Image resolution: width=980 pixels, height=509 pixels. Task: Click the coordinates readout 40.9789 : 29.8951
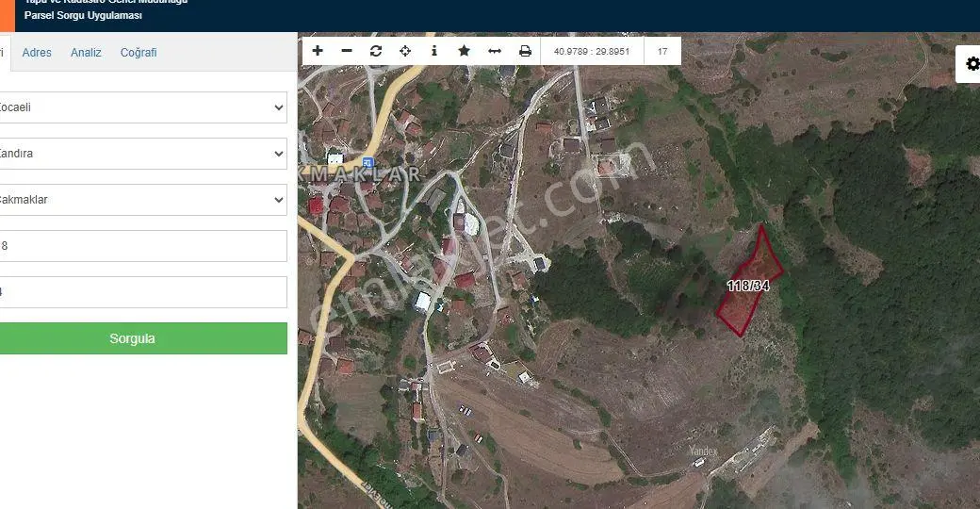tap(591, 51)
